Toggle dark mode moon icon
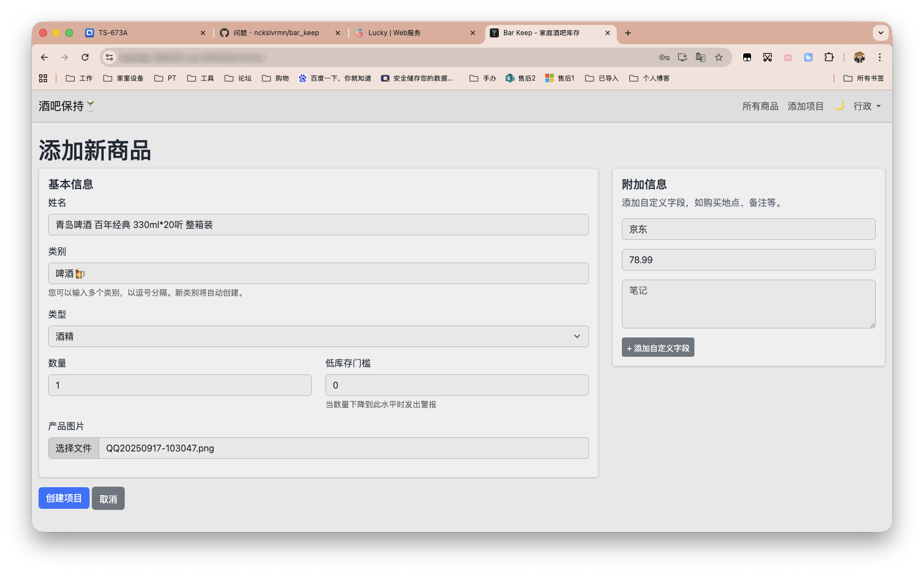This screenshot has height=574, width=924. 839,105
